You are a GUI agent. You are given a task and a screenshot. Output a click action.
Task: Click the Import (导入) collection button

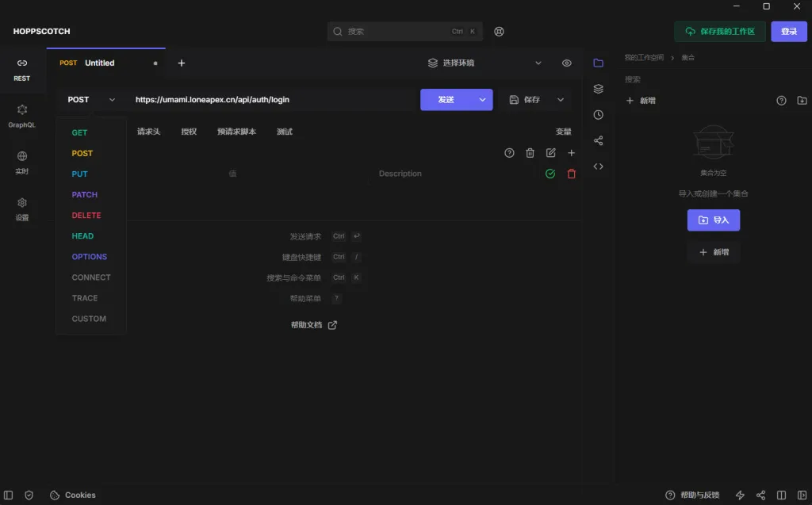click(713, 220)
